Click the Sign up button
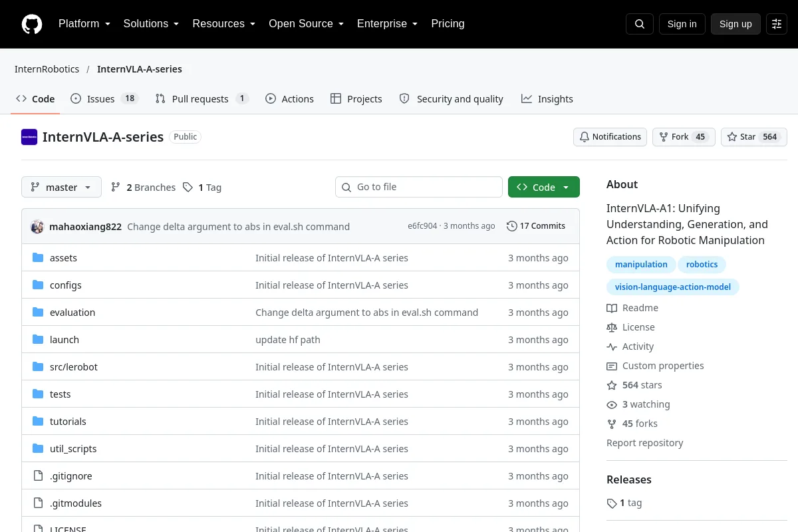Image resolution: width=798 pixels, height=532 pixels. [735, 24]
